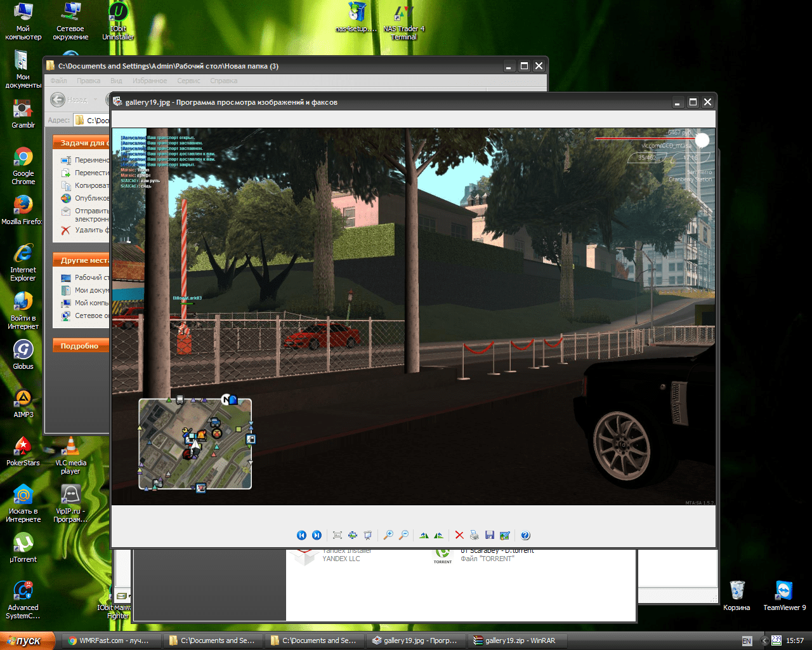
Task: Collapse Задачи для файлов panel header
Action: pyautogui.click(x=81, y=143)
